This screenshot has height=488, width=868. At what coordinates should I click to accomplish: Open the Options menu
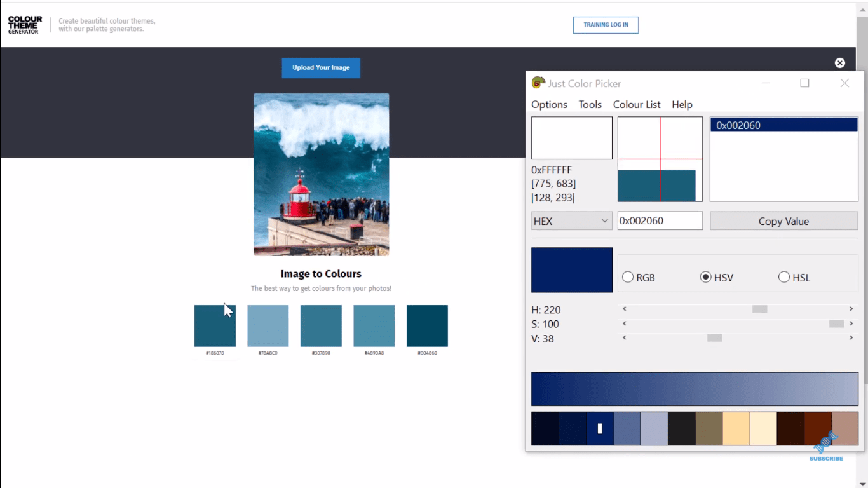549,104
